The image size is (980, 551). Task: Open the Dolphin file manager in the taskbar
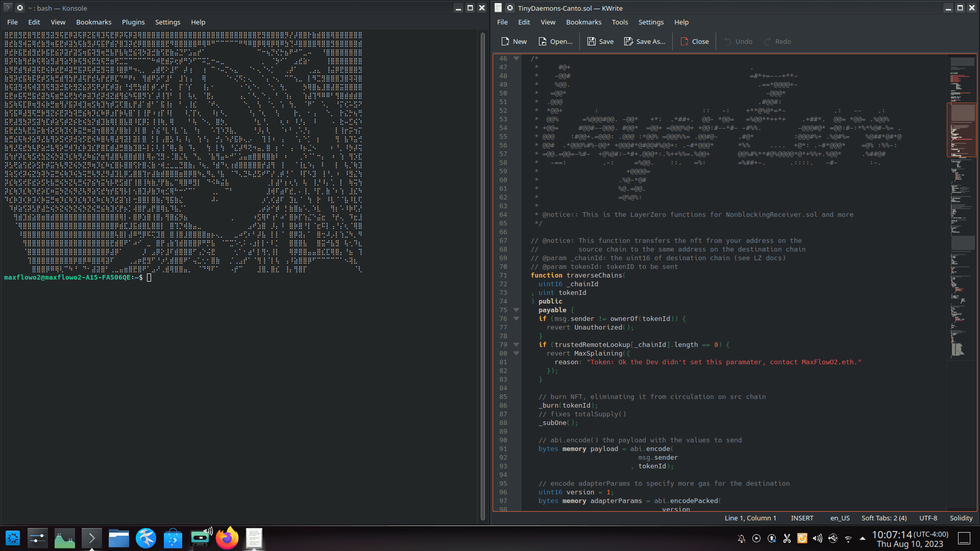(x=118, y=538)
